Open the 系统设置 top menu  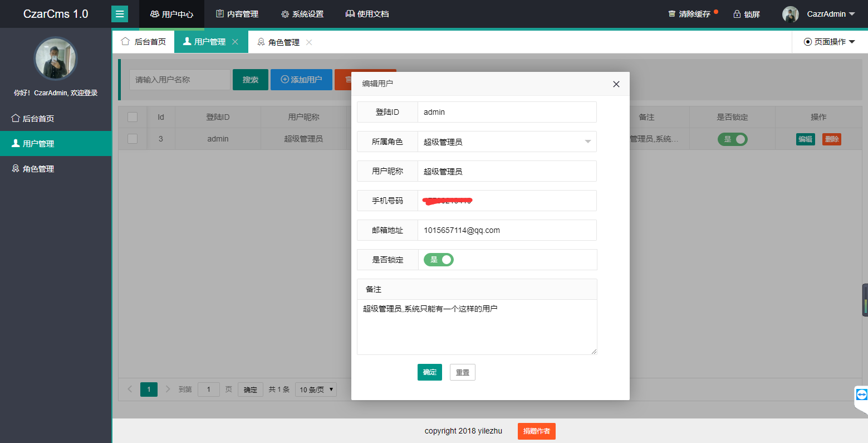pyautogui.click(x=302, y=14)
